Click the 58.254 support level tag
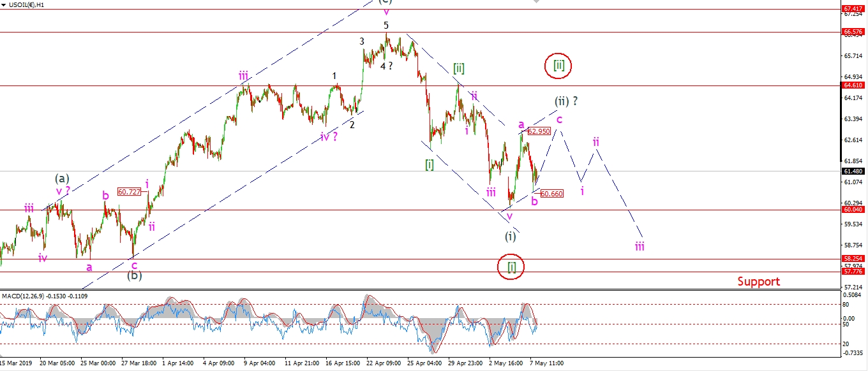The image size is (868, 371). 853,259
